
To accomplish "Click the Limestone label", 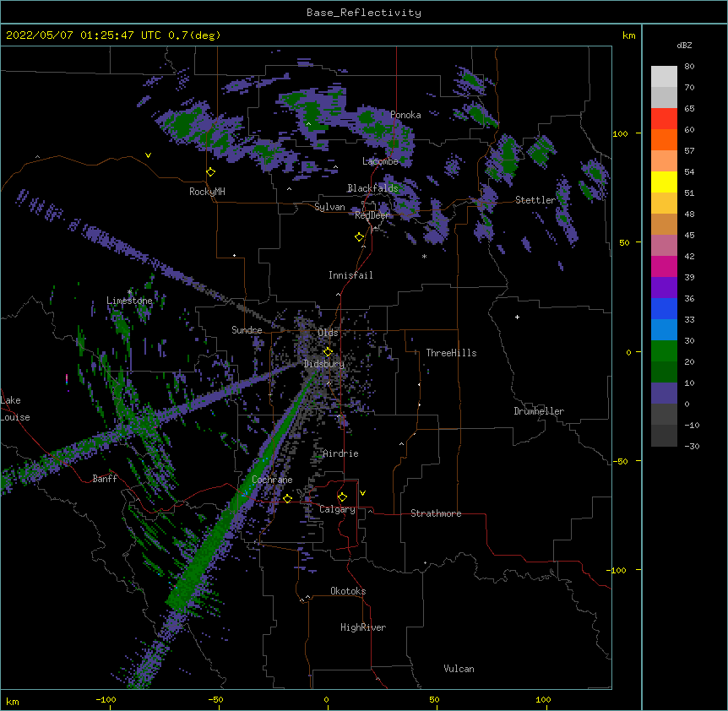I will 129,301.
